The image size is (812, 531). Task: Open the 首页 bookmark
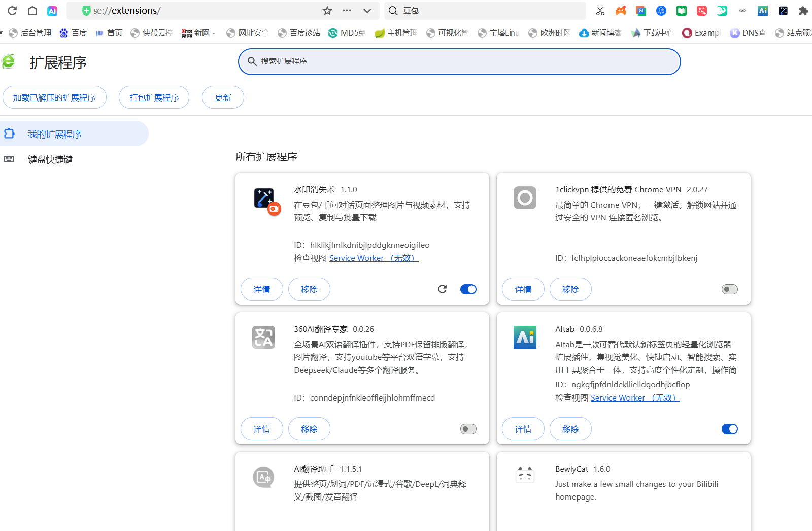tap(109, 33)
